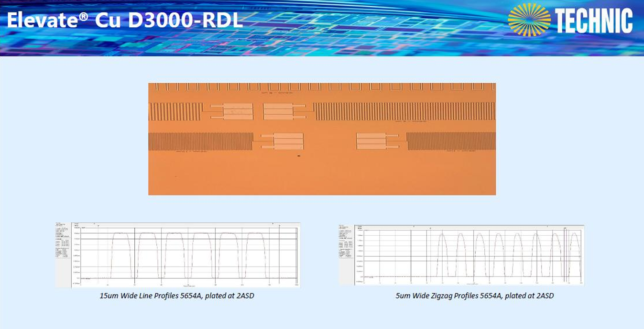Click the 5um Wide Zigzag Profiles caption
The height and width of the screenshot is (329, 644).
coord(474,296)
